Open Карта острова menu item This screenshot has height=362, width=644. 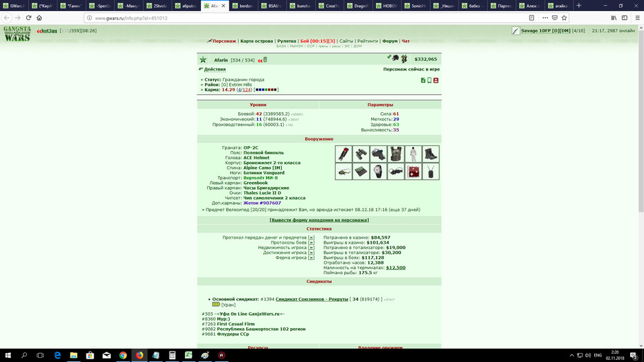pyautogui.click(x=257, y=41)
